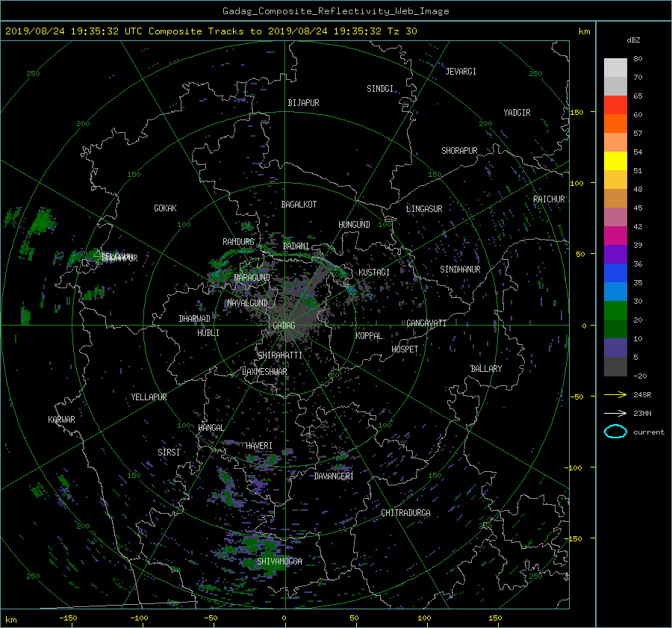The image size is (672, 628).
Task: Click the HAVERI city label
Action: click(x=259, y=446)
